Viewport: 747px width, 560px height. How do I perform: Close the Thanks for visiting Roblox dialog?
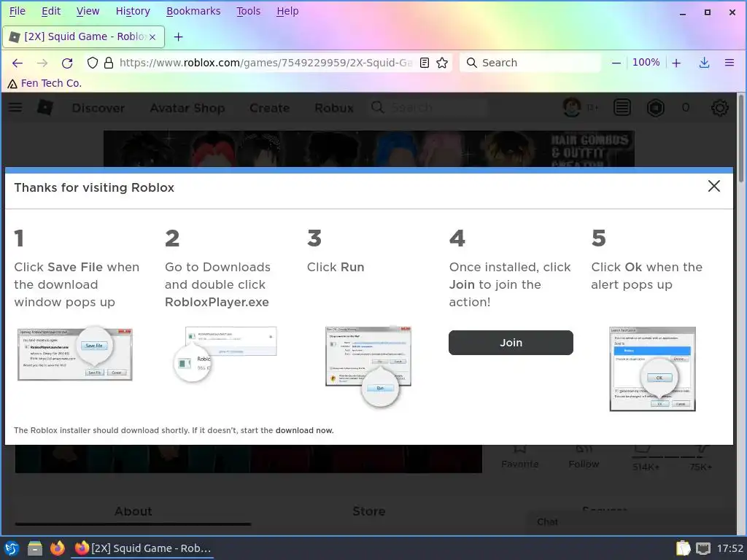coord(713,186)
